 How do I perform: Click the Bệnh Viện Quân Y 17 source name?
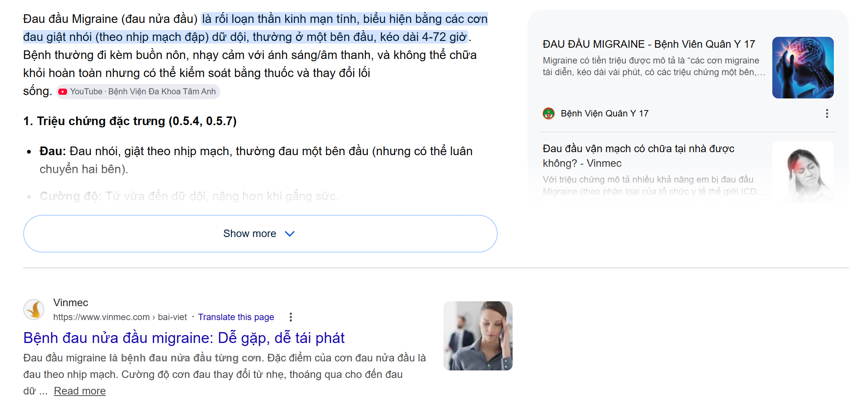[x=605, y=113]
